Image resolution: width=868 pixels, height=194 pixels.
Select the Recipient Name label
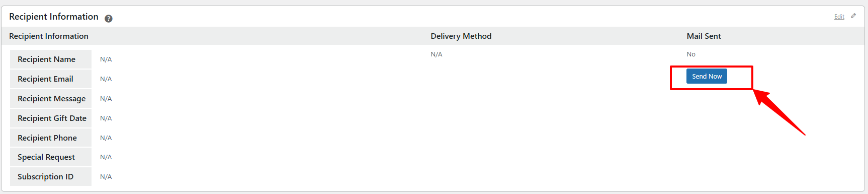coord(46,59)
